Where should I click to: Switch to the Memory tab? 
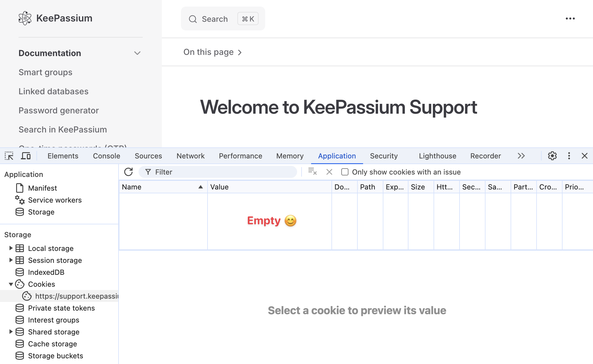(290, 156)
